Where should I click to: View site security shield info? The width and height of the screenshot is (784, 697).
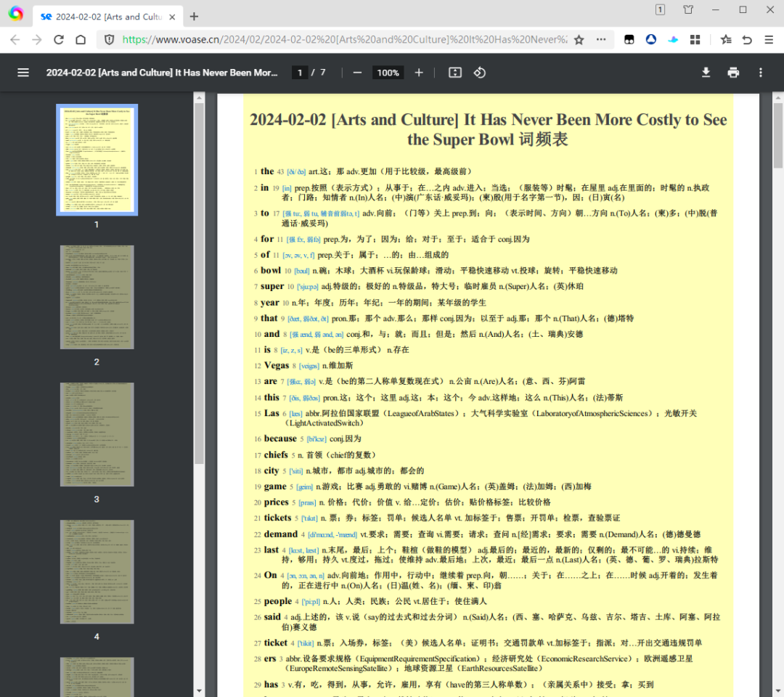pyautogui.click(x=109, y=39)
